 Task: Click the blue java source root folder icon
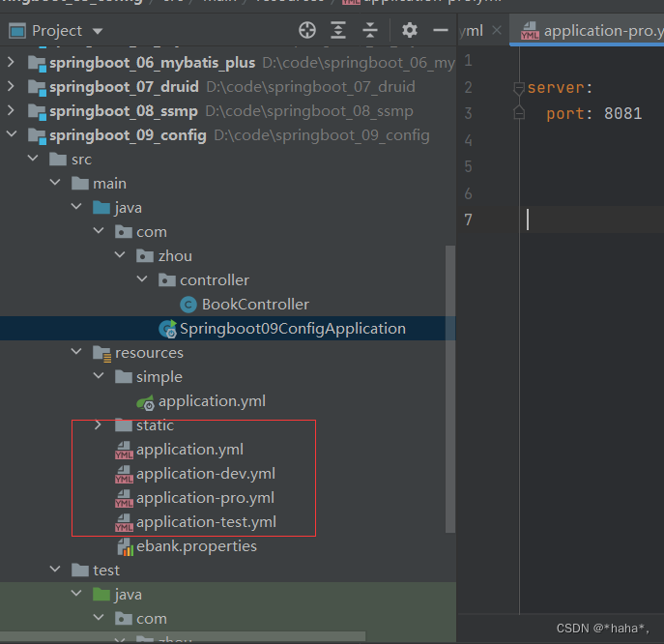tap(101, 208)
